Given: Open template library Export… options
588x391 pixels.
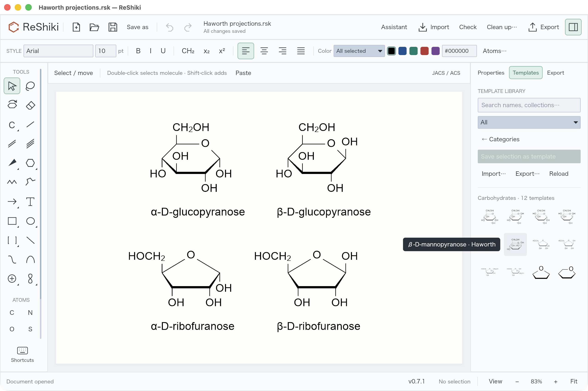Looking at the screenshot, I should (x=527, y=173).
